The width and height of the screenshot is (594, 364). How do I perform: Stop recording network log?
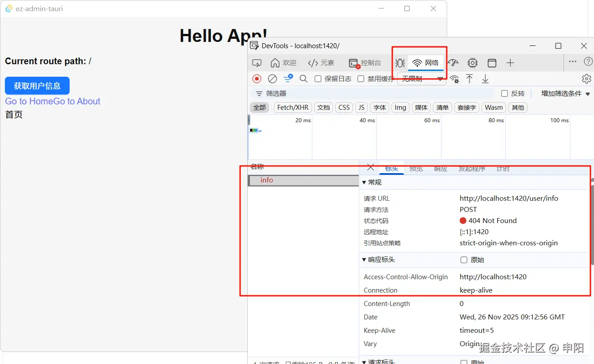[257, 79]
